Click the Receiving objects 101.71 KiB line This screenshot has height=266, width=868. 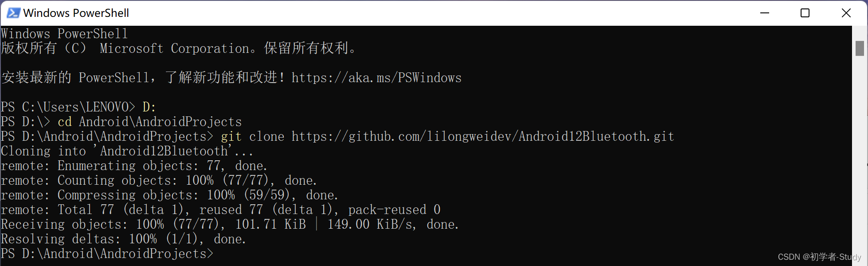(x=230, y=224)
